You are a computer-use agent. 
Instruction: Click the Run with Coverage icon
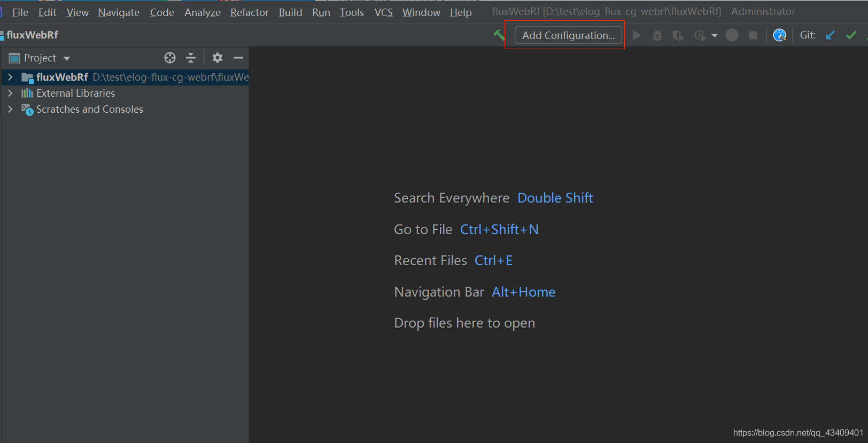678,35
